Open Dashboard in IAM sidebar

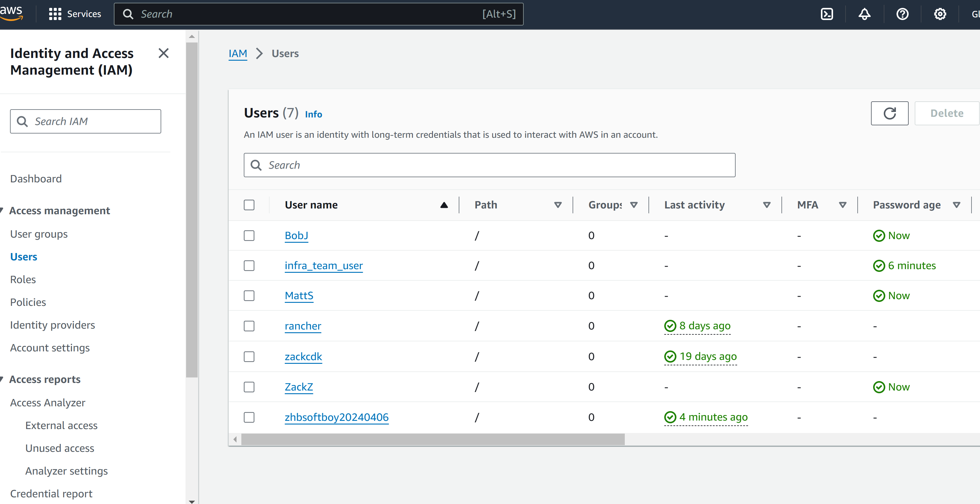36,179
